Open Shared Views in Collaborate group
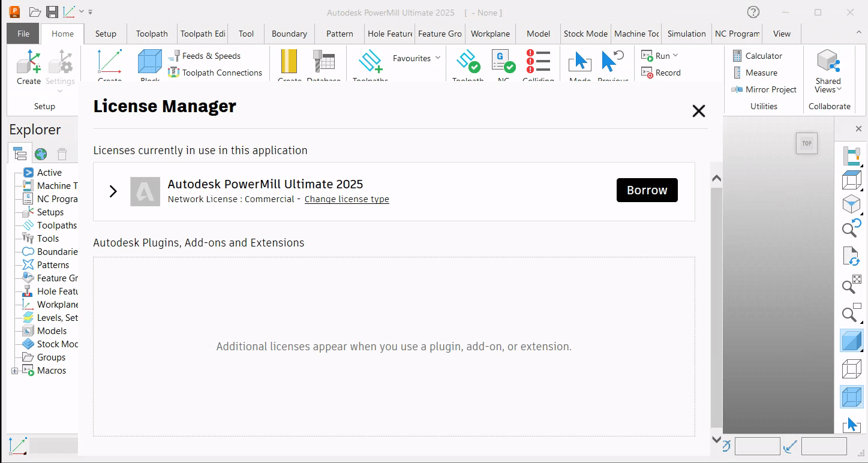 coord(828,71)
